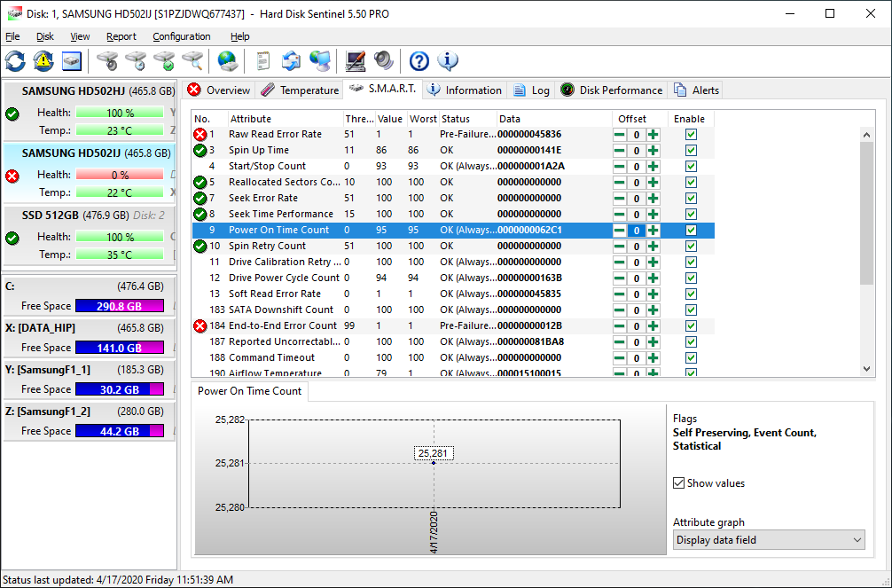
Task: Click the envelope with arrows send report icon
Action: point(291,61)
